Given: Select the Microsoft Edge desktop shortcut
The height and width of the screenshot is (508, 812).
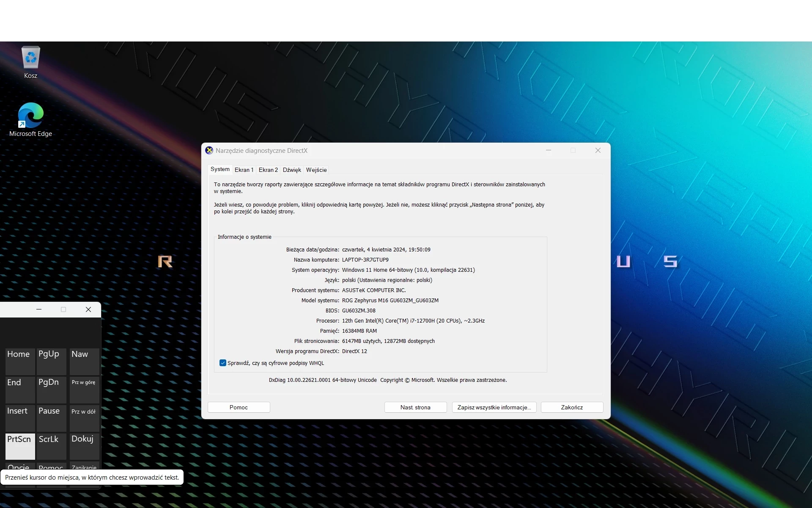Looking at the screenshot, I should point(30,120).
